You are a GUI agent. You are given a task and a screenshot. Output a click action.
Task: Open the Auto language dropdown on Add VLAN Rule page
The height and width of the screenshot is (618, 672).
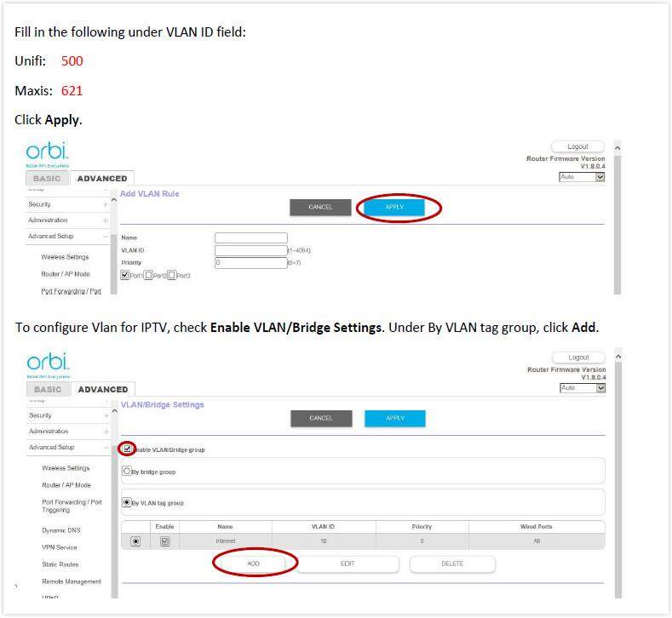(x=582, y=177)
